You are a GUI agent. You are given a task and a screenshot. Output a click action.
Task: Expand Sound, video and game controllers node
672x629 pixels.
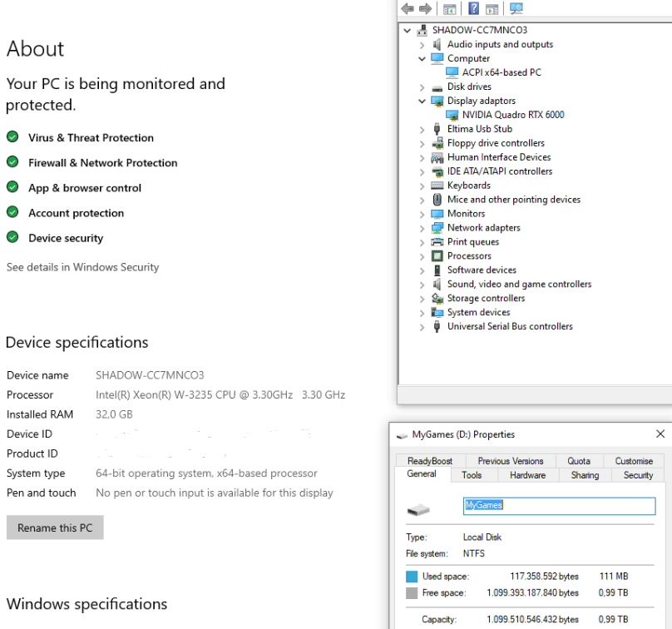click(422, 285)
